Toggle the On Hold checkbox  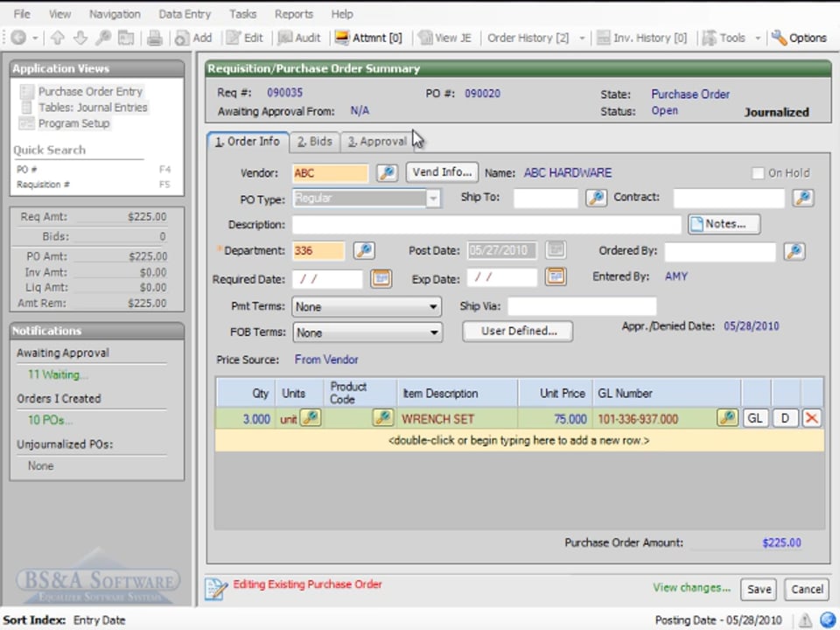(758, 173)
